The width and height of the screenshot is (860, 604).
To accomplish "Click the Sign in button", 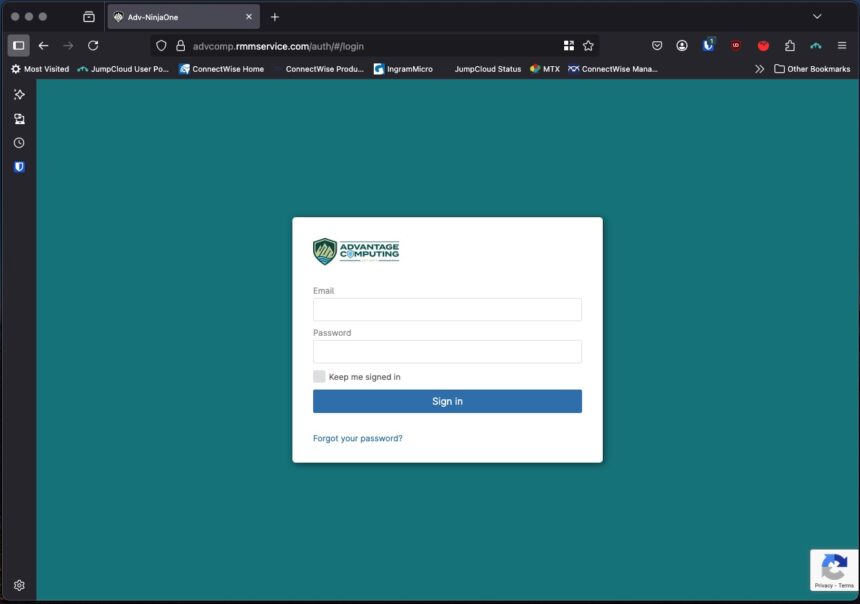I will 447,401.
